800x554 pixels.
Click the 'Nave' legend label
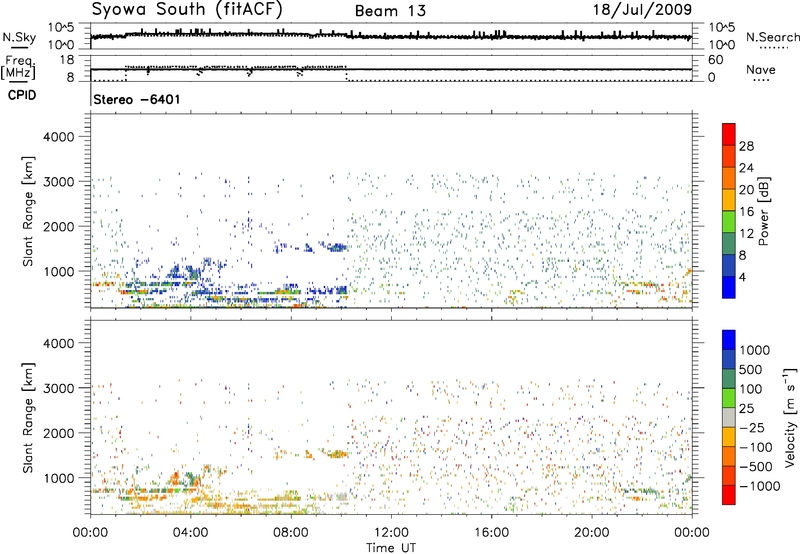761,69
